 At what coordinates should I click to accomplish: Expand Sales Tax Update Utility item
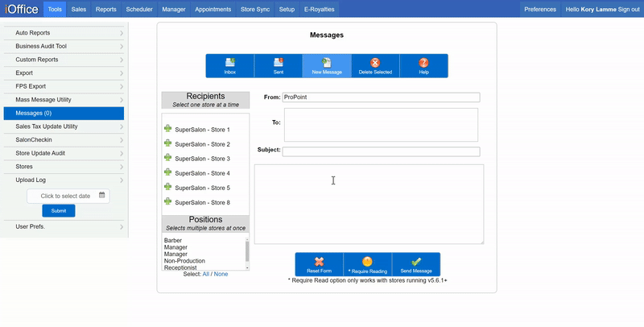coord(64,126)
